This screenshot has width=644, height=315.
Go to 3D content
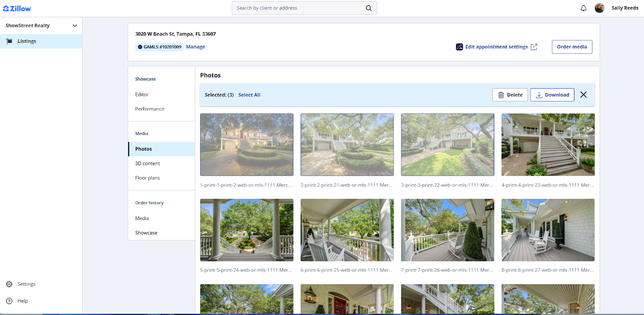point(147,164)
